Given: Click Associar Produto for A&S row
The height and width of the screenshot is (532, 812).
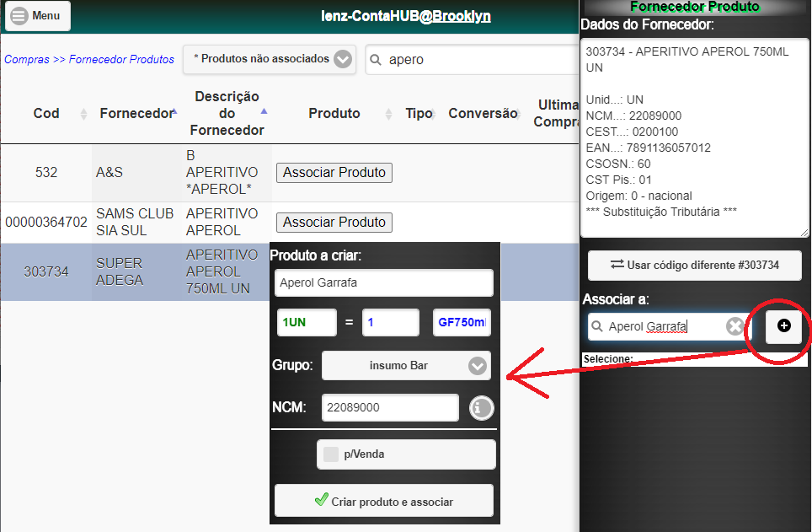Looking at the screenshot, I should tap(334, 173).
